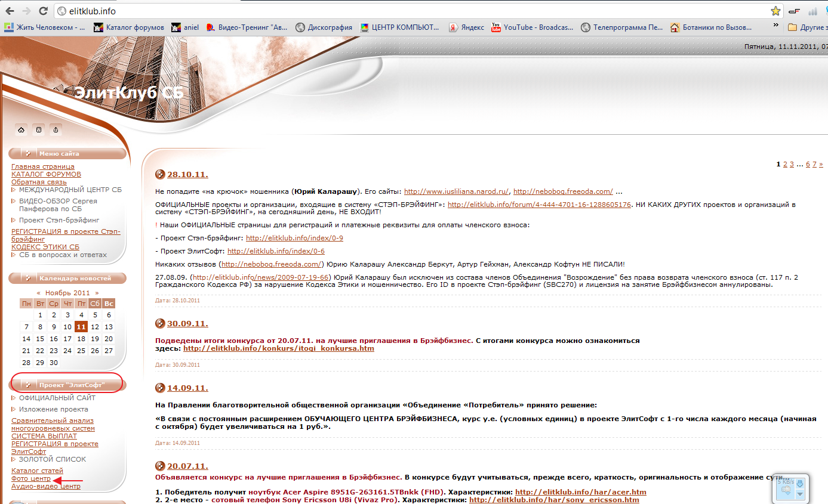
Task: Open the YouTube - Broadcas... bookmark
Action: [532, 27]
